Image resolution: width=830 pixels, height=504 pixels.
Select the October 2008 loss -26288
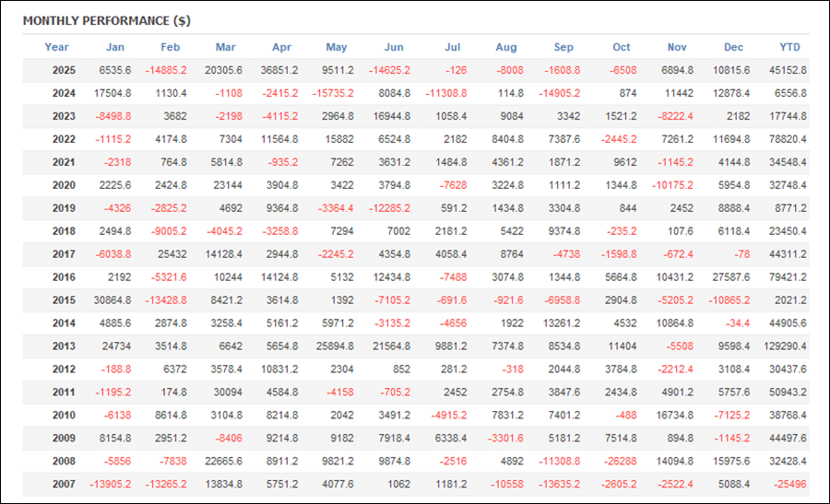(x=617, y=462)
